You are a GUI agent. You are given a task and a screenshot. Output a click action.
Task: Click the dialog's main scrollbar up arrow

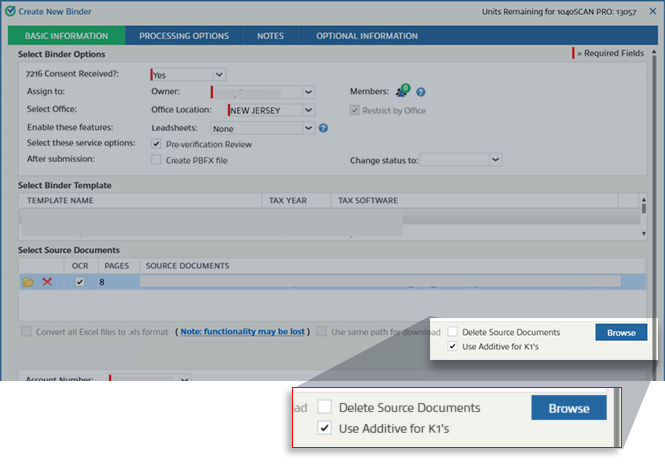[x=654, y=52]
